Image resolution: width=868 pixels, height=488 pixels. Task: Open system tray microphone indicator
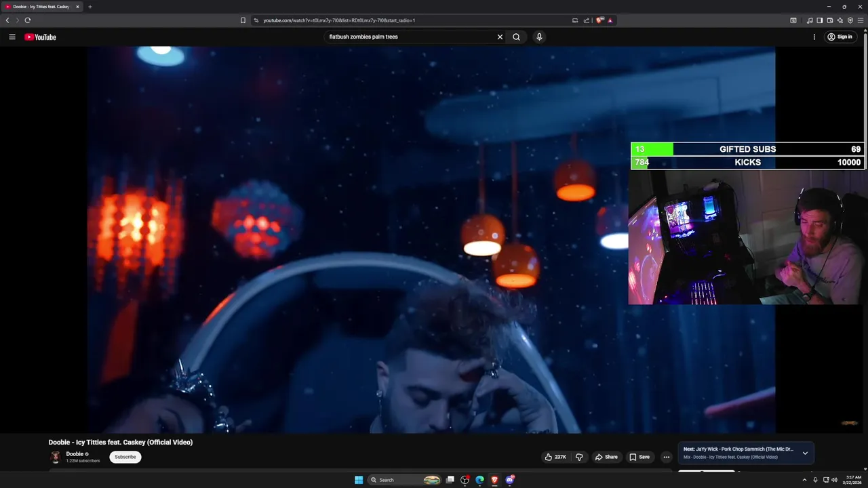coord(815,480)
